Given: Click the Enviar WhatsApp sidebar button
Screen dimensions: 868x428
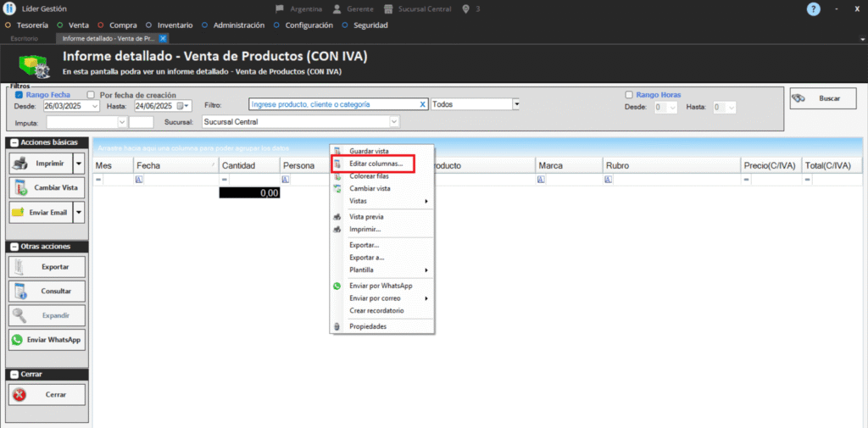Looking at the screenshot, I should coord(47,340).
